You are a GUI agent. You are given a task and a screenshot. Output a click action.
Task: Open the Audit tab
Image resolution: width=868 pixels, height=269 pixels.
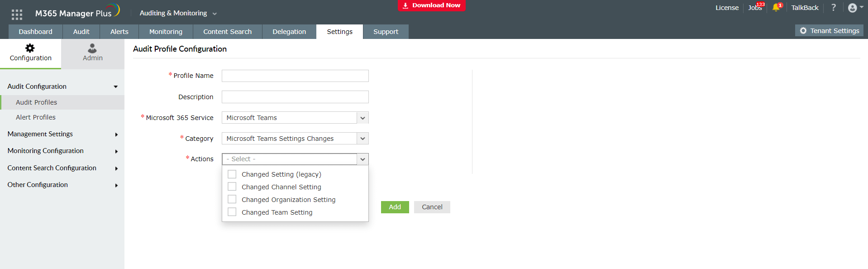[81, 32]
